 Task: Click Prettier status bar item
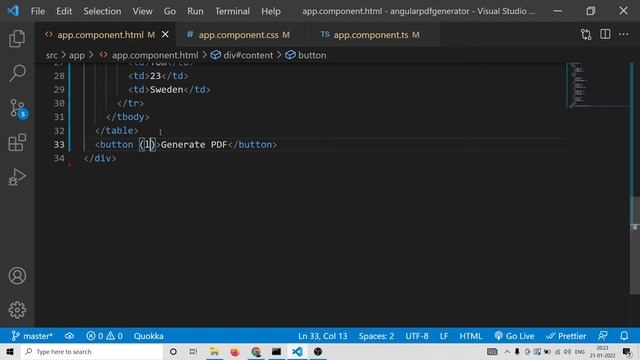566,336
